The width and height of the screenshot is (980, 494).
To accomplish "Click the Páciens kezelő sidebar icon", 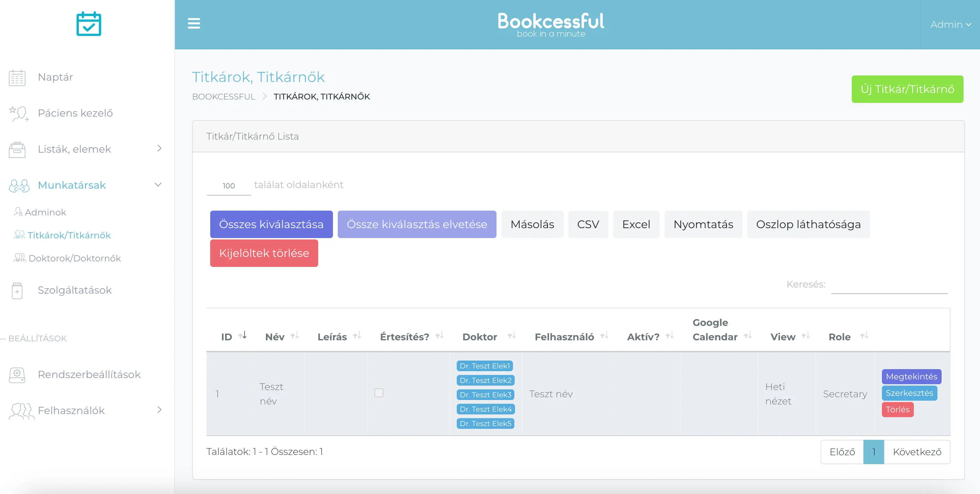I will point(18,114).
